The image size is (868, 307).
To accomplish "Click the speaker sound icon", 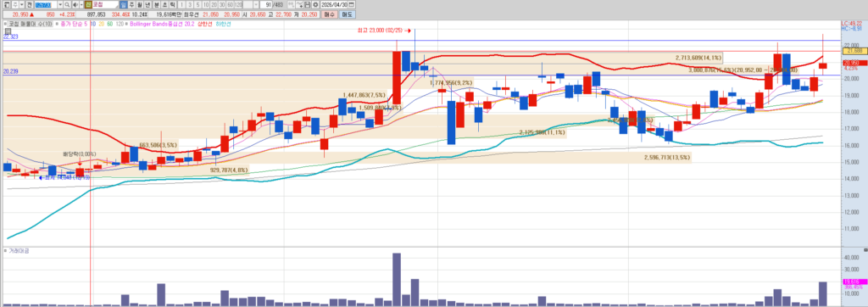I will pyautogui.click(x=75, y=4).
